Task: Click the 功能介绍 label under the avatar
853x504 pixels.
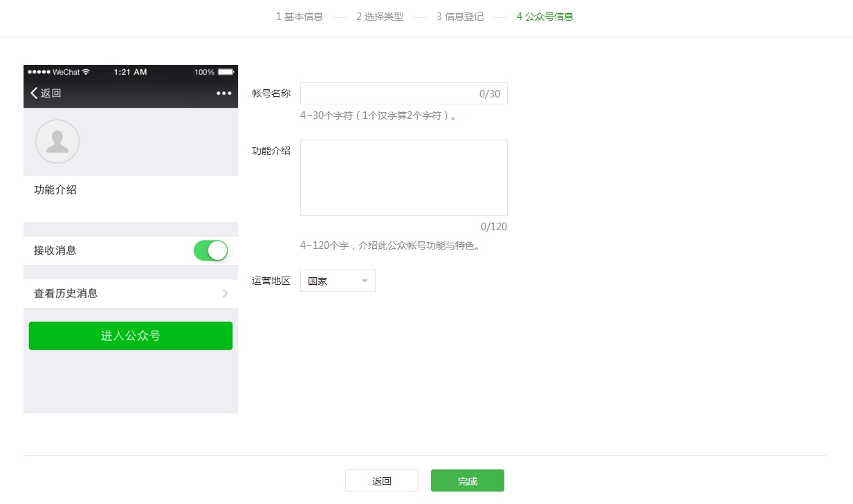Action: pyautogui.click(x=54, y=189)
